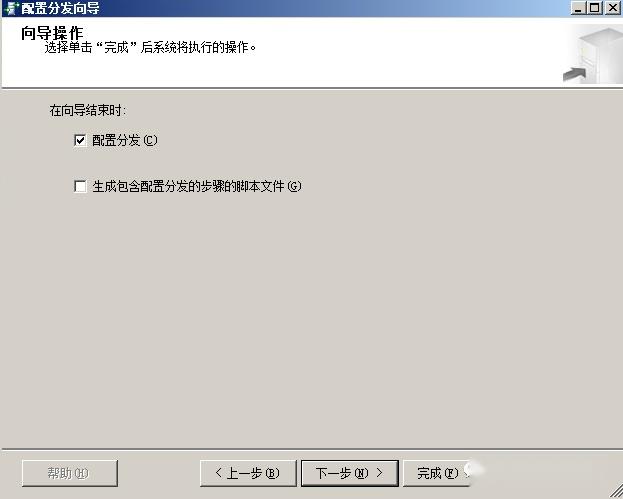Viewport: 623px width, 499px height.
Task: Return via 上一步(B) button
Action: click(x=248, y=473)
